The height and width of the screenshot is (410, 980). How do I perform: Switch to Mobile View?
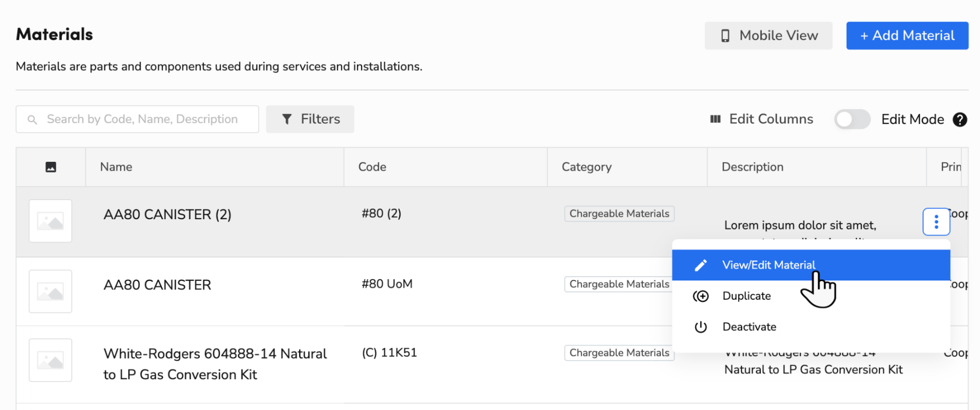[x=768, y=35]
